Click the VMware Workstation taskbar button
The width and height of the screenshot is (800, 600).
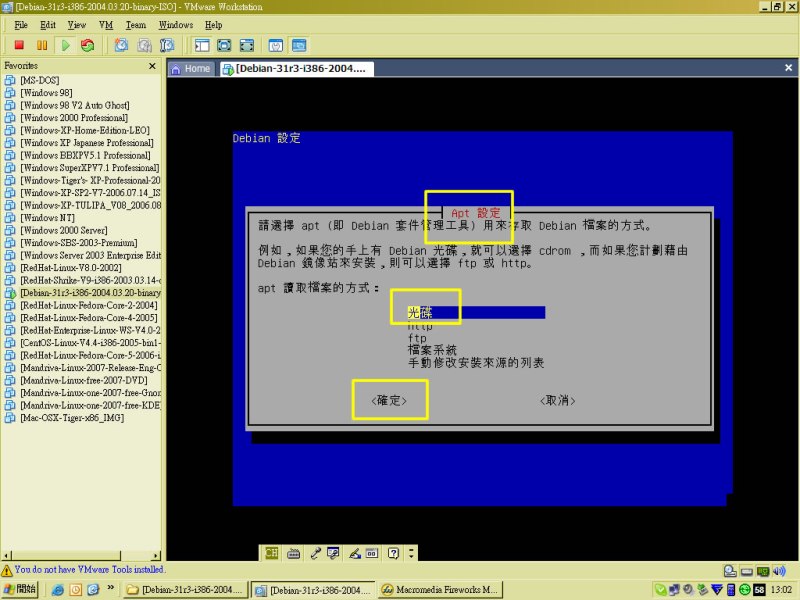click(x=314, y=590)
